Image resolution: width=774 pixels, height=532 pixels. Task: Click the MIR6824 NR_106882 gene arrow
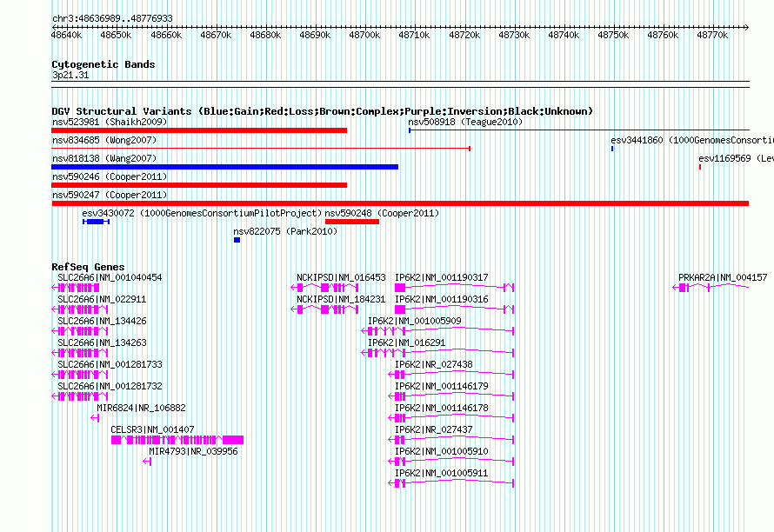(x=96, y=418)
